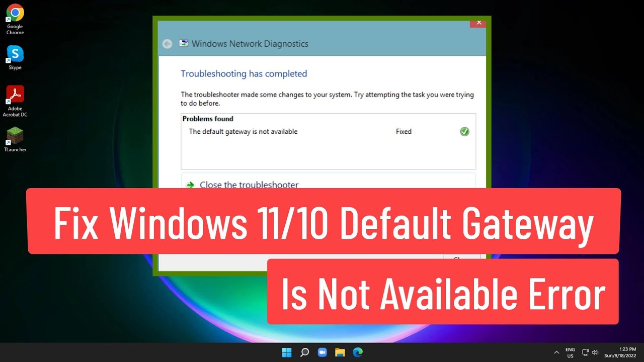Viewport: 644px width, 362px height.
Task: Open Google Chrome desktop shortcut
Action: [15, 14]
